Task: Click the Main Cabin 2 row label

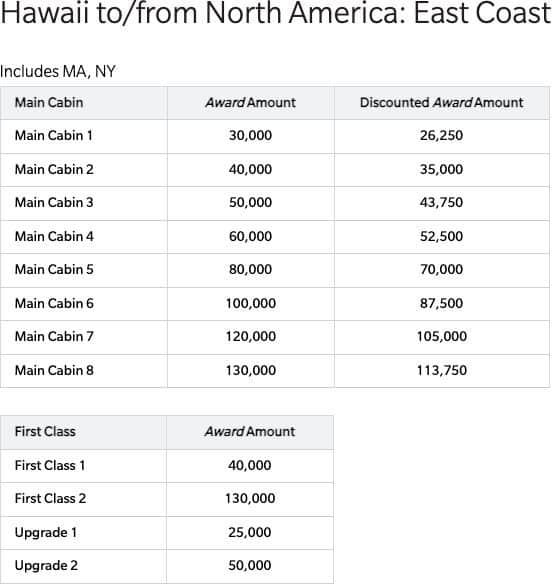Action: (x=54, y=169)
